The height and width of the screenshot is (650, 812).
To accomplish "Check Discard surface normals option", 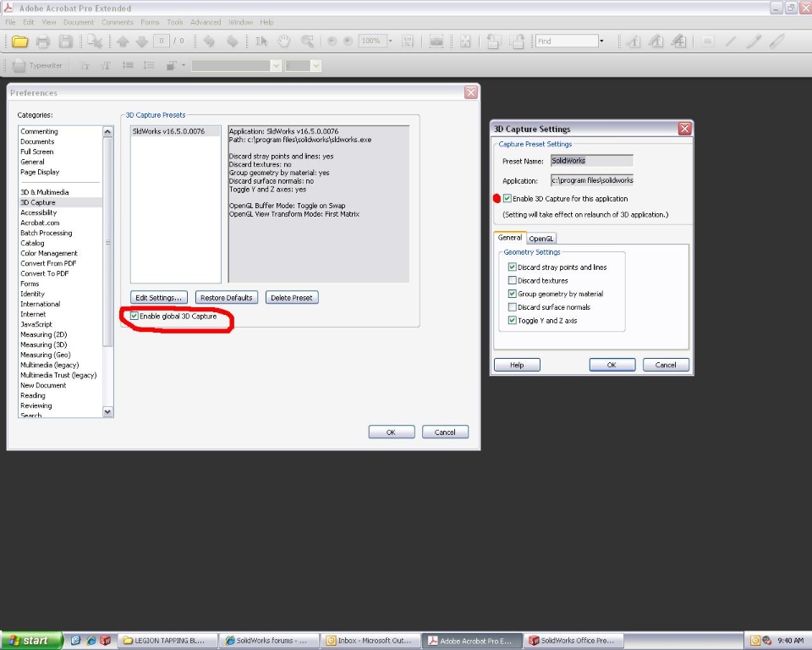I will click(513, 307).
